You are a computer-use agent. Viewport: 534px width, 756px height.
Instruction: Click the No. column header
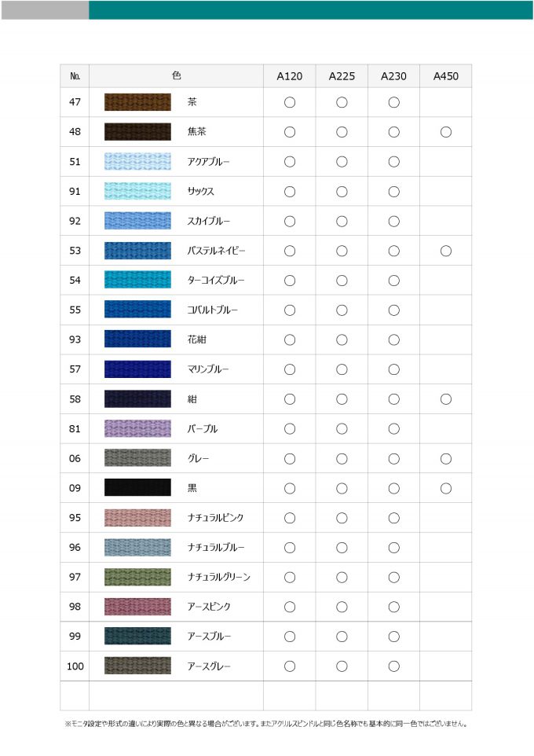point(75,76)
